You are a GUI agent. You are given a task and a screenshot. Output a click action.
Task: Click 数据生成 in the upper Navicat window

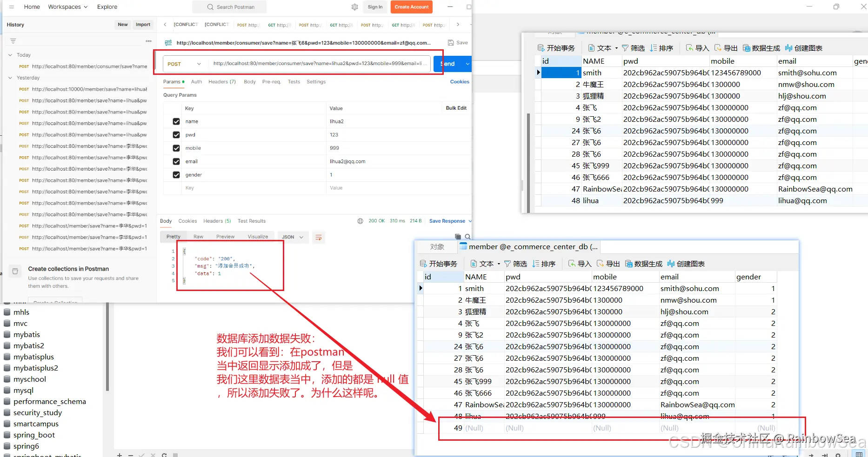(x=761, y=48)
